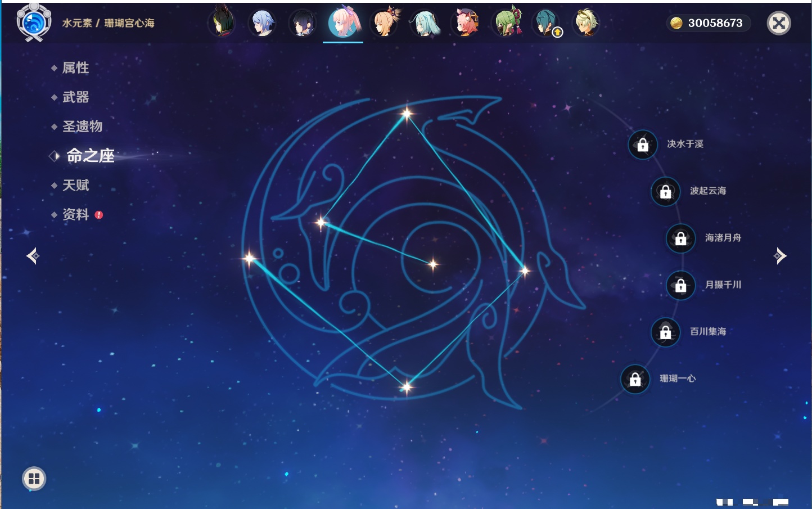Viewport: 812px width, 509px height.
Task: Click the lock icon for 百川集海
Action: pos(665,332)
